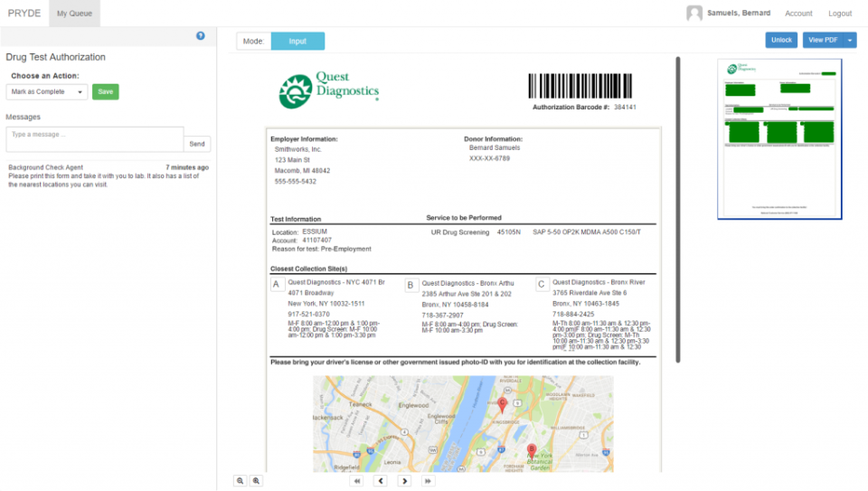Click the Unlock button

[781, 41]
